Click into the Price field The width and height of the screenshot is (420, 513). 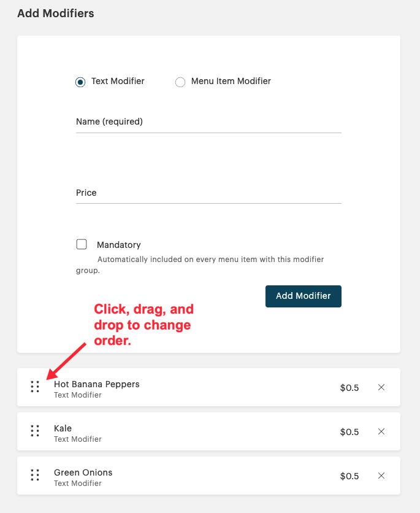click(x=208, y=193)
